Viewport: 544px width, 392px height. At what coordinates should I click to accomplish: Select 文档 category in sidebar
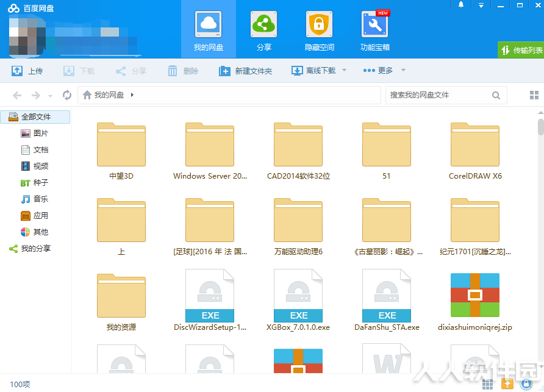pyautogui.click(x=35, y=150)
